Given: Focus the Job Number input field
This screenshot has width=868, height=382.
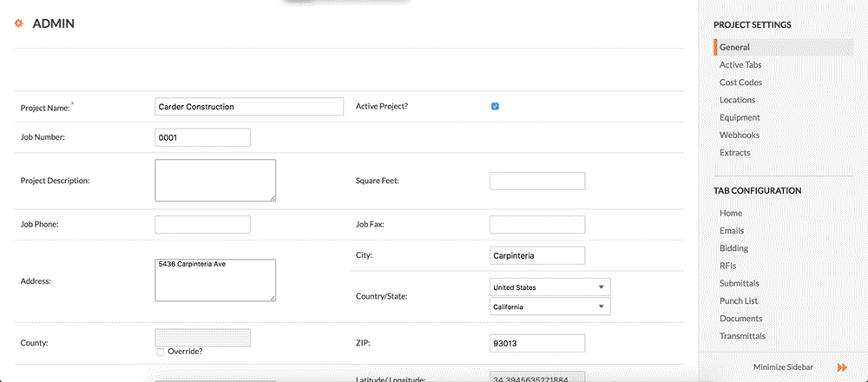Looking at the screenshot, I should pyautogui.click(x=202, y=137).
